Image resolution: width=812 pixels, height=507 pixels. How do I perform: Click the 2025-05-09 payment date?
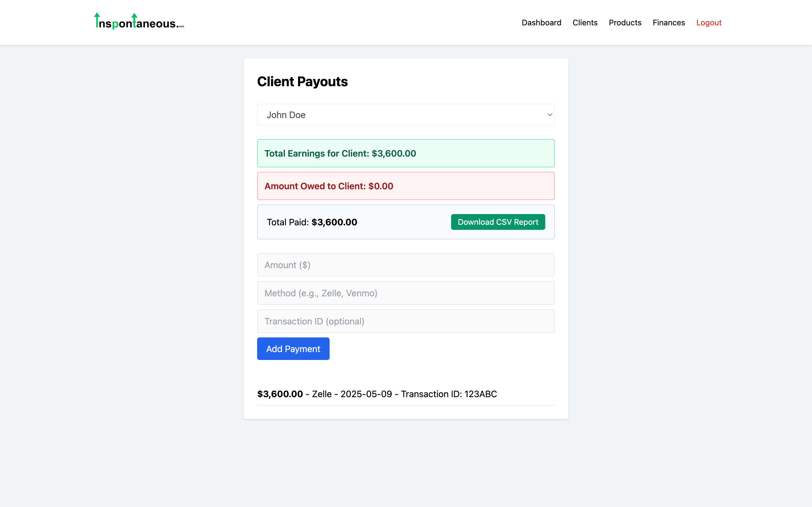coord(366,394)
